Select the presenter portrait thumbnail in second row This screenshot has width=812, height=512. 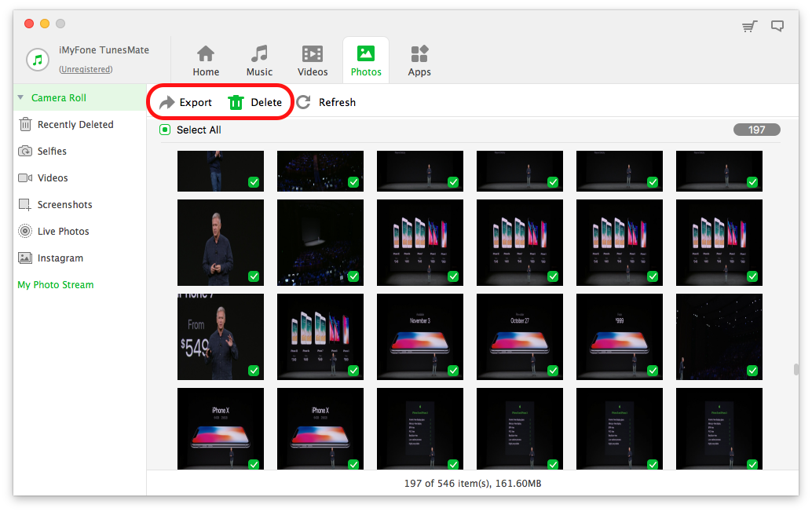click(221, 243)
